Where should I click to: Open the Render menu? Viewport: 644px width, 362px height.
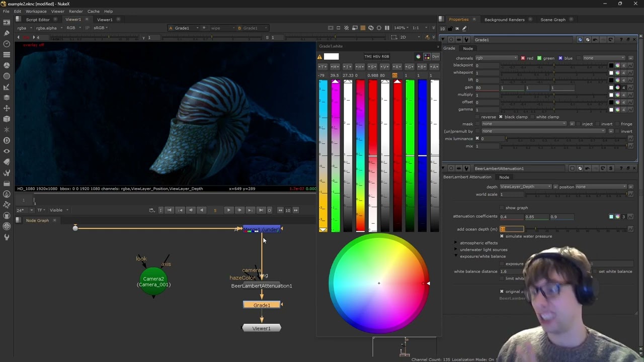coord(76,11)
